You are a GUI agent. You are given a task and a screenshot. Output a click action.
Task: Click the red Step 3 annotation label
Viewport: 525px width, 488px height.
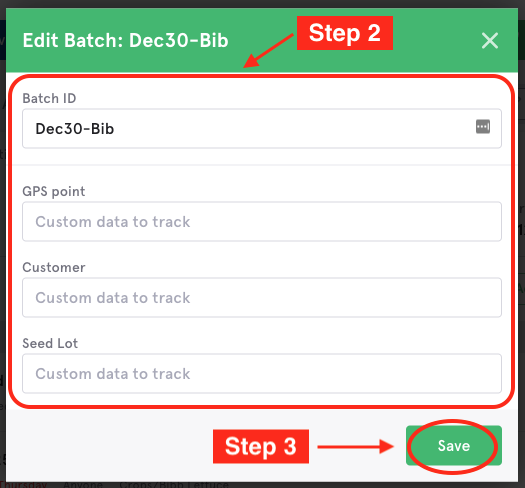point(261,446)
